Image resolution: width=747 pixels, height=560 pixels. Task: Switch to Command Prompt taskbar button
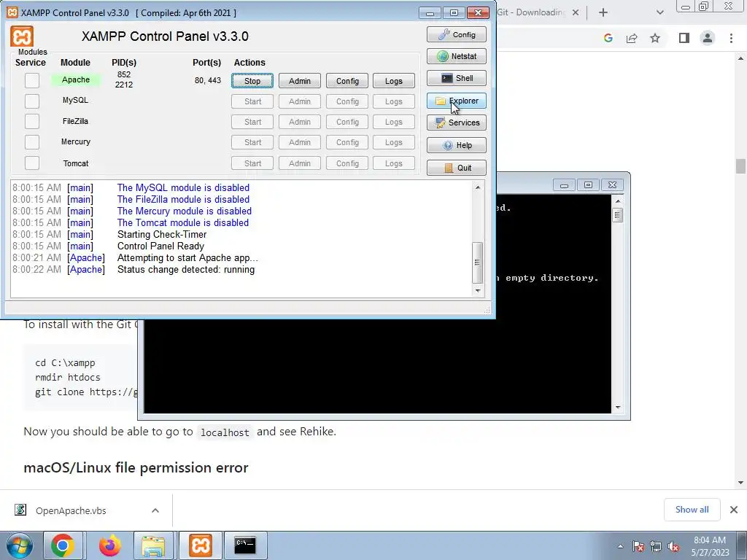click(x=245, y=545)
